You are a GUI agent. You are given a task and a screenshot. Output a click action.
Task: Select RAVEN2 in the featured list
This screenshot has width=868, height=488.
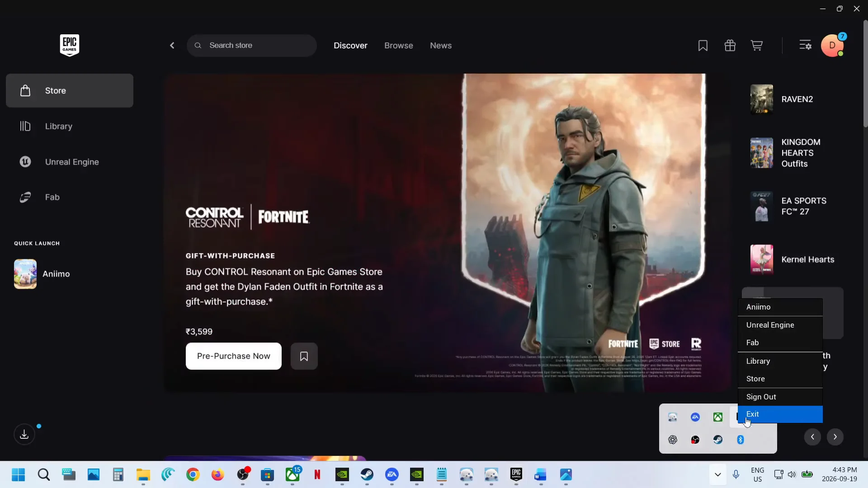click(793, 99)
